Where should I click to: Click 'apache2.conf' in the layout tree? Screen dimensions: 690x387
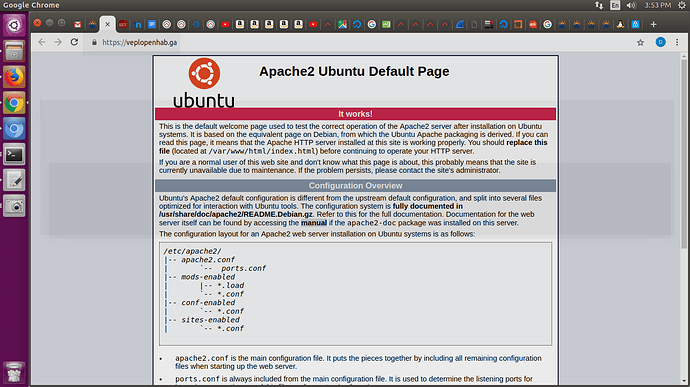point(208,260)
